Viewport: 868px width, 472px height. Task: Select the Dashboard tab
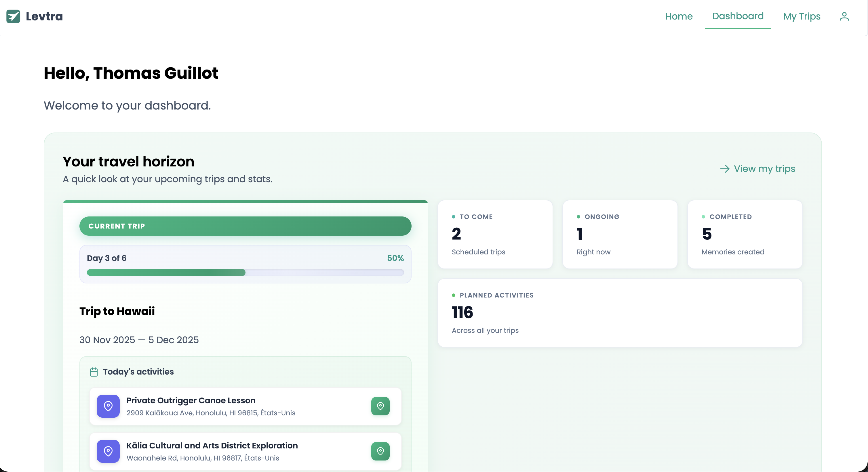[738, 16]
